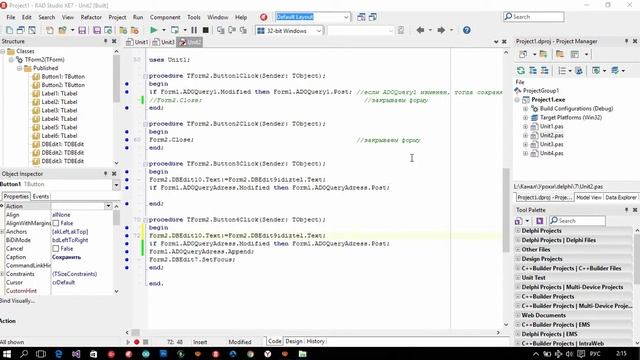This screenshot has height=360, width=640.
Task: Click the Tool Palette category icon
Action: pos(518,221)
